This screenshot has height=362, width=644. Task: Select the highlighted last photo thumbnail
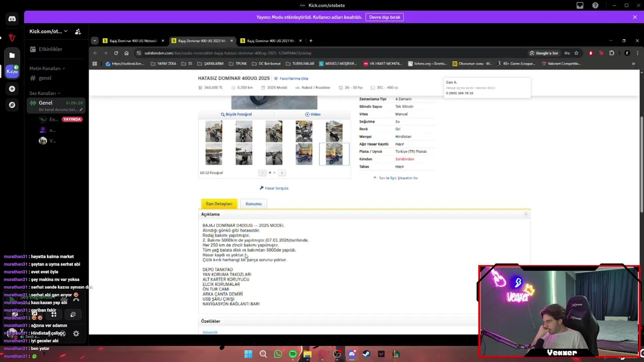pos(334,154)
